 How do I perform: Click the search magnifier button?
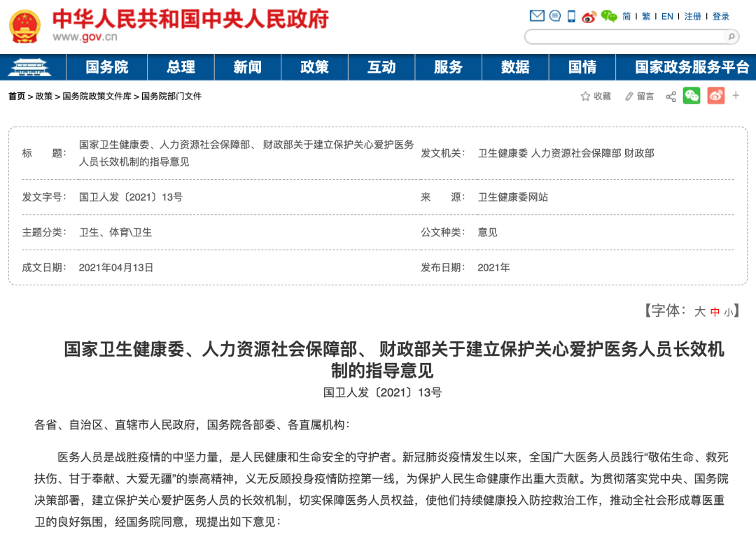pyautogui.click(x=731, y=36)
